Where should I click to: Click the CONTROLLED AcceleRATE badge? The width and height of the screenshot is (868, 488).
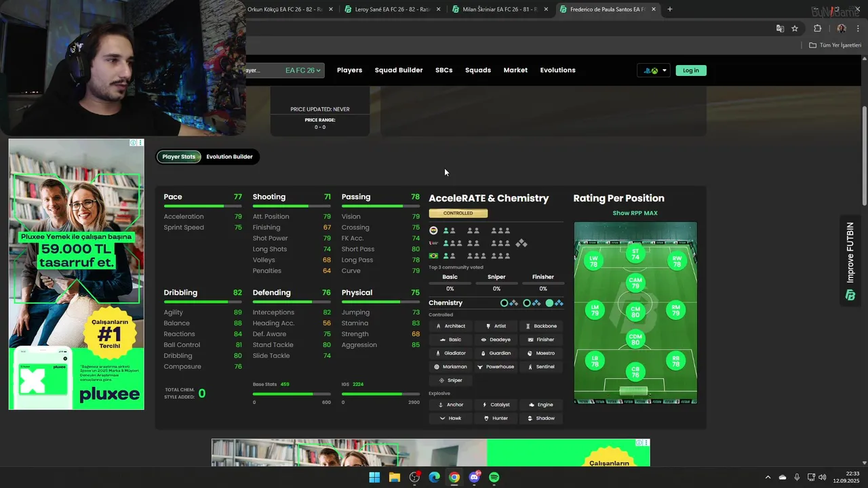point(458,213)
